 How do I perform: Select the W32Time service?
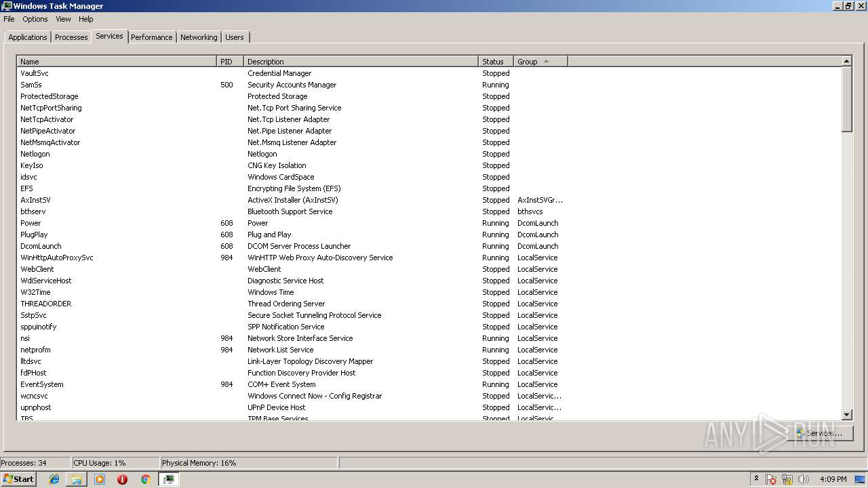click(35, 292)
